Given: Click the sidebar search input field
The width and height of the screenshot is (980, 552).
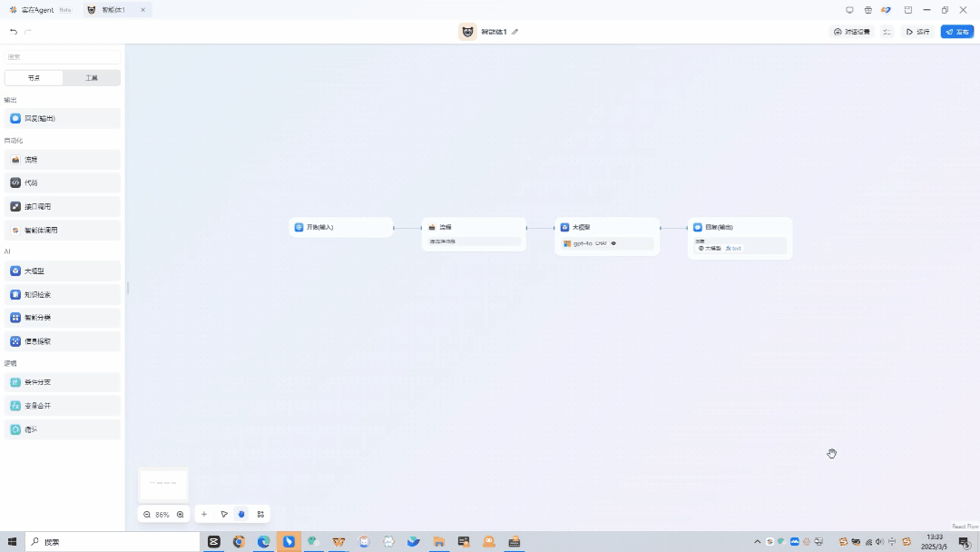Looking at the screenshot, I should (x=62, y=56).
